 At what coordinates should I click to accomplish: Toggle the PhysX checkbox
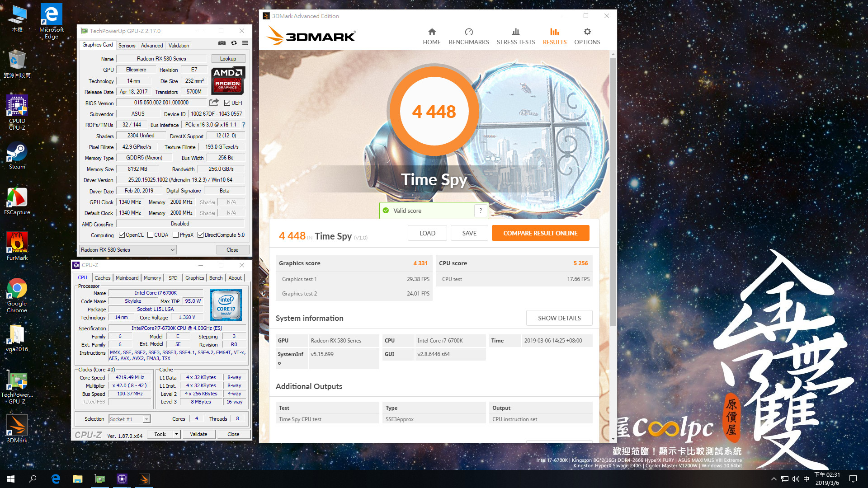coord(176,235)
